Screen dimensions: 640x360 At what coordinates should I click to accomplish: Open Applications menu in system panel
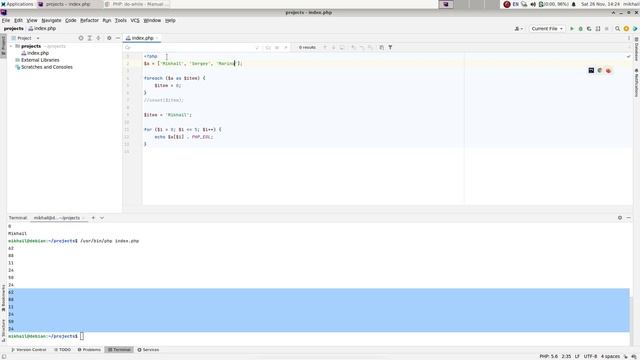[x=17, y=4]
